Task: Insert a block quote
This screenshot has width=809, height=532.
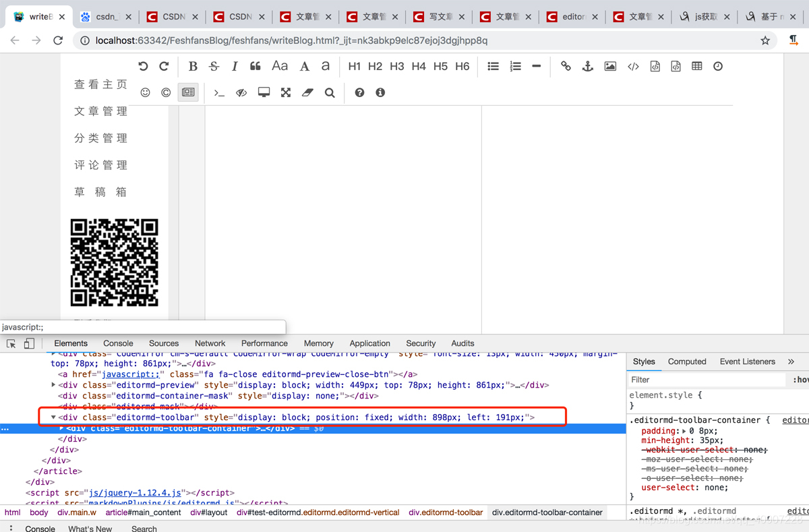Action: click(x=256, y=66)
